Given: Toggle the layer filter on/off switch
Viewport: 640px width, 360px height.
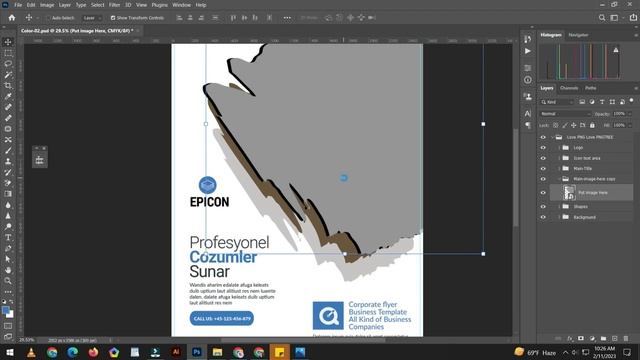Looking at the screenshot, I should [x=631, y=100].
